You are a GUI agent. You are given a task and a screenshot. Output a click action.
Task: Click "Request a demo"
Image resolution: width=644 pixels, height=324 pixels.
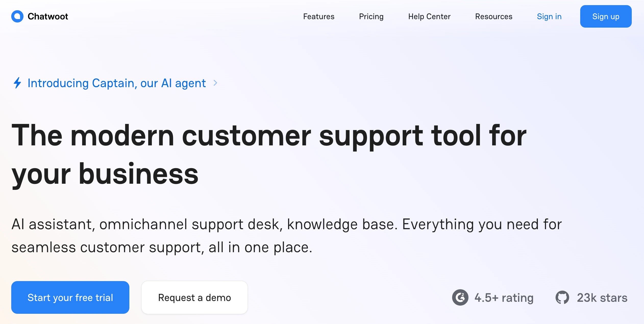(194, 297)
